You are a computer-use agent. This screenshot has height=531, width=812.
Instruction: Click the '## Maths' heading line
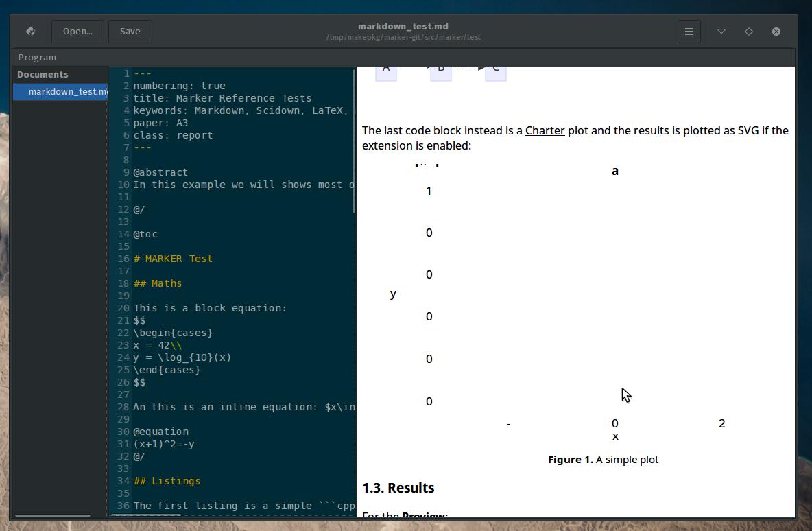pyautogui.click(x=158, y=284)
